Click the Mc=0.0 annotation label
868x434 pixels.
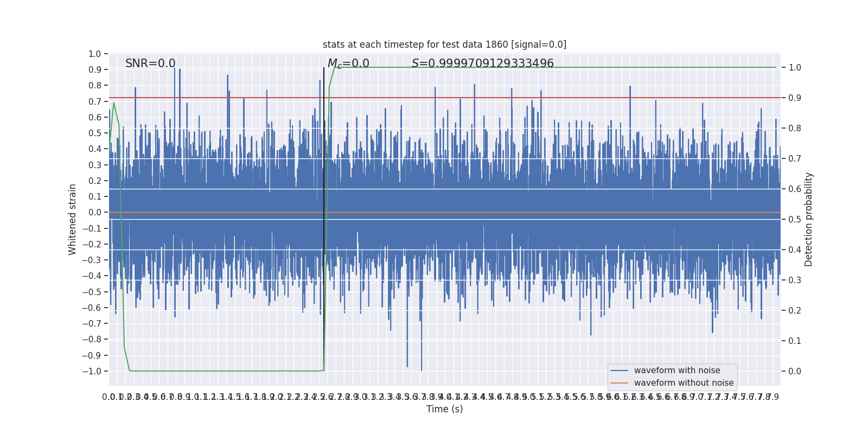pyautogui.click(x=348, y=63)
